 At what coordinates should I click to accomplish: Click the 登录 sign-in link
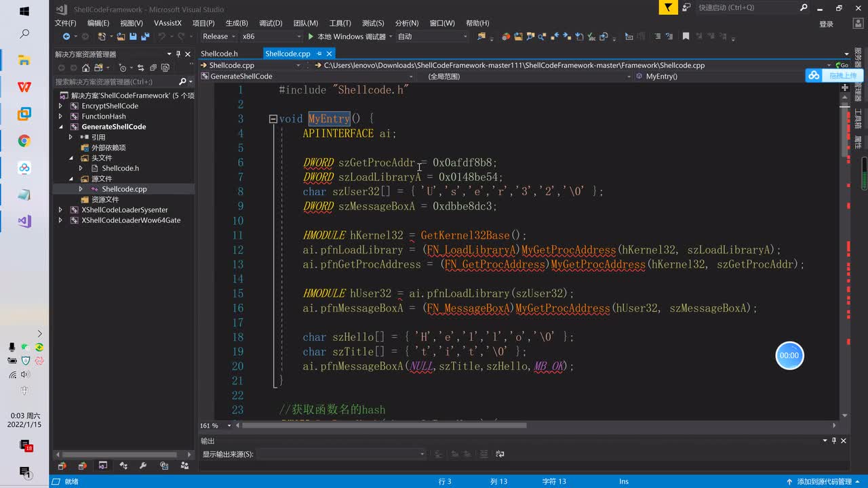tap(826, 24)
